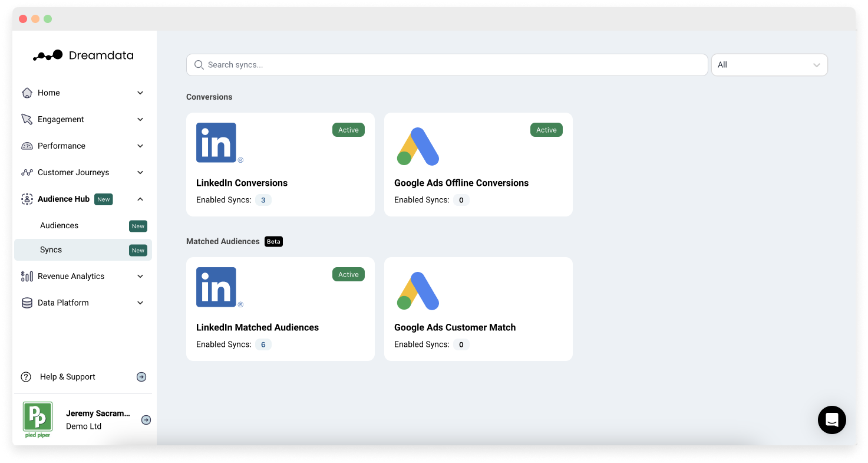The width and height of the screenshot is (868, 463).
Task: Click the Audience Hub label
Action: (x=64, y=199)
